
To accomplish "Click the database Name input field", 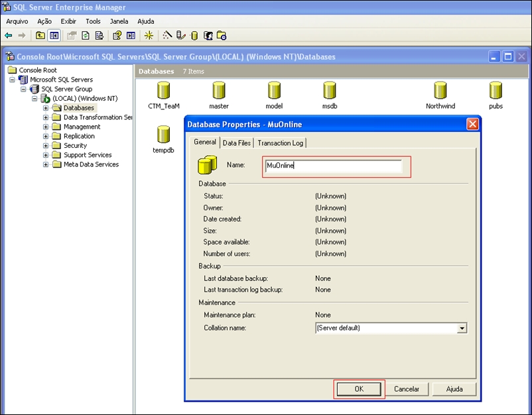I will [334, 166].
